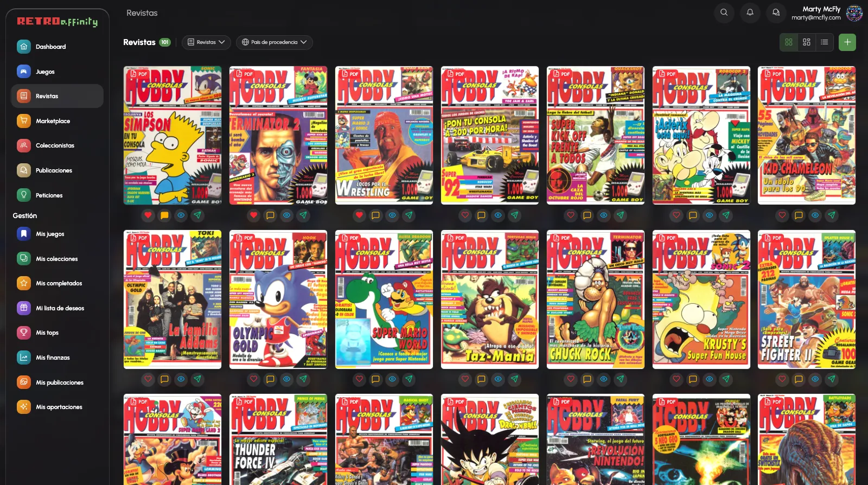Expand the Revistas filter dropdown
Screen dimensions: 868x485
(x=206, y=42)
